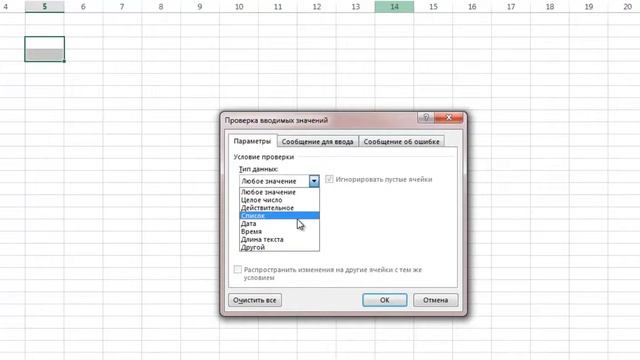Image resolution: width=640 pixels, height=360 pixels.
Task: Click the help question mark button
Action: (x=426, y=118)
